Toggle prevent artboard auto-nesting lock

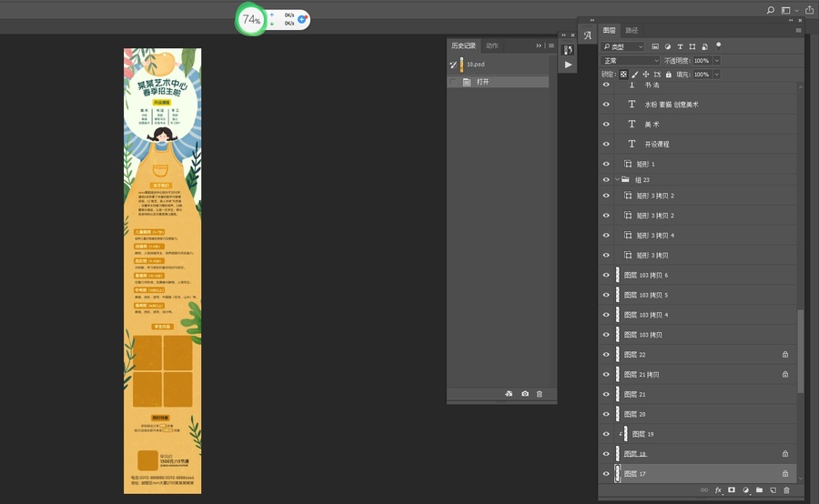pos(657,75)
